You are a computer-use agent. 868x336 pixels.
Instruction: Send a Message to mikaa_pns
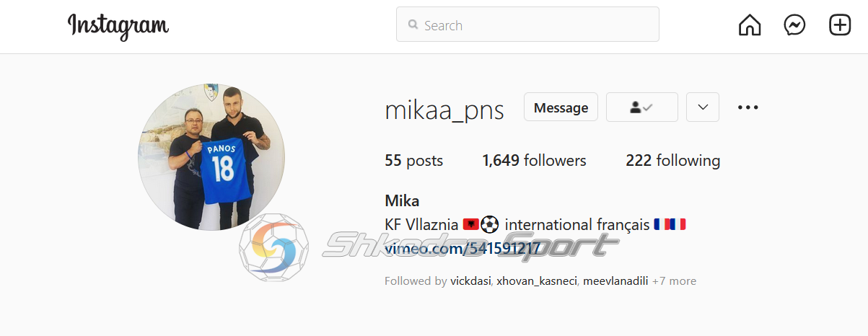(x=561, y=107)
